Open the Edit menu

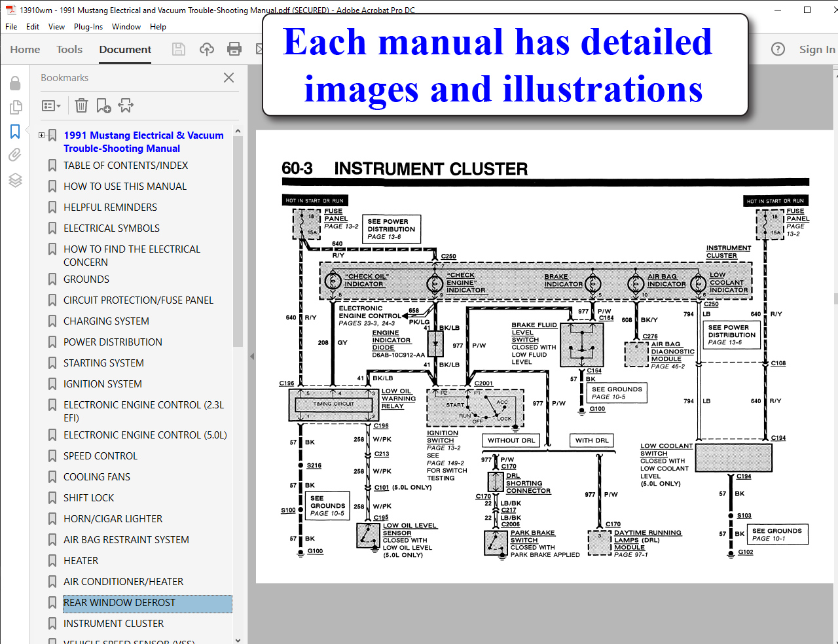(33, 27)
